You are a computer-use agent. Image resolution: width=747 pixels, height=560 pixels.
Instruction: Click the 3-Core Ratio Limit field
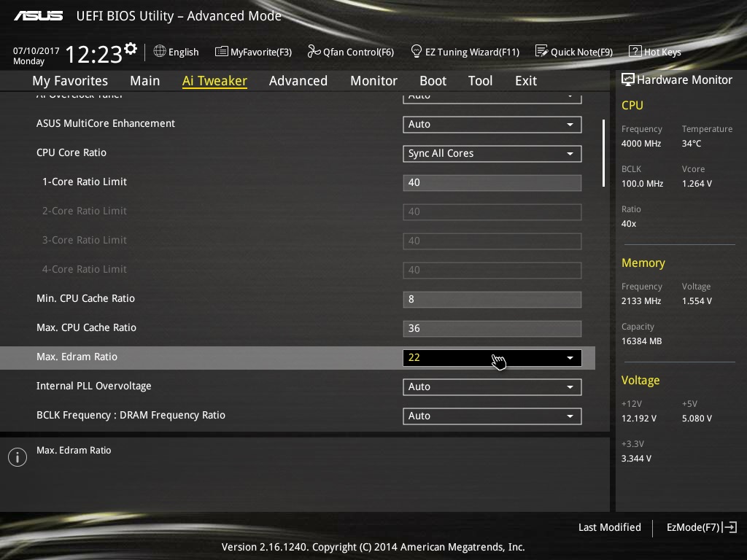click(x=492, y=241)
